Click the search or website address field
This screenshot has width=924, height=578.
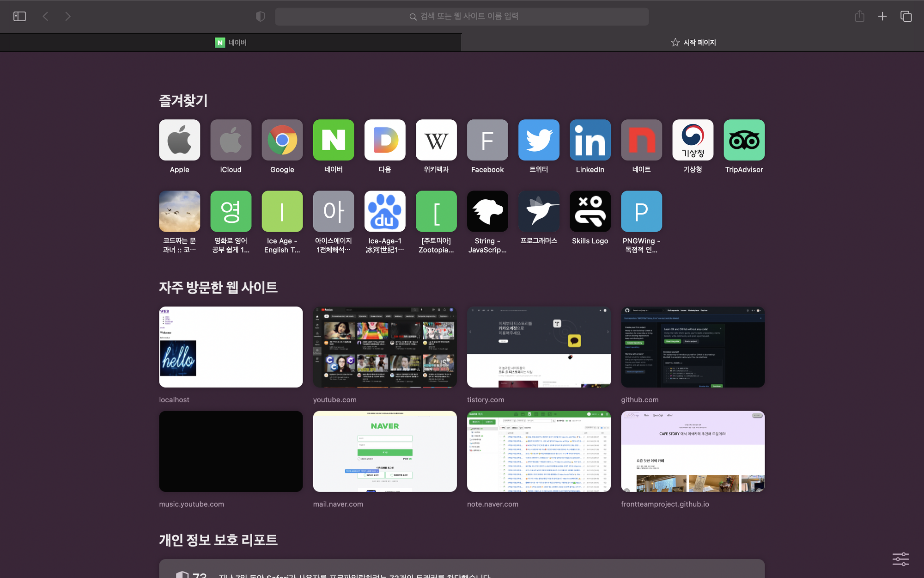pos(462,17)
